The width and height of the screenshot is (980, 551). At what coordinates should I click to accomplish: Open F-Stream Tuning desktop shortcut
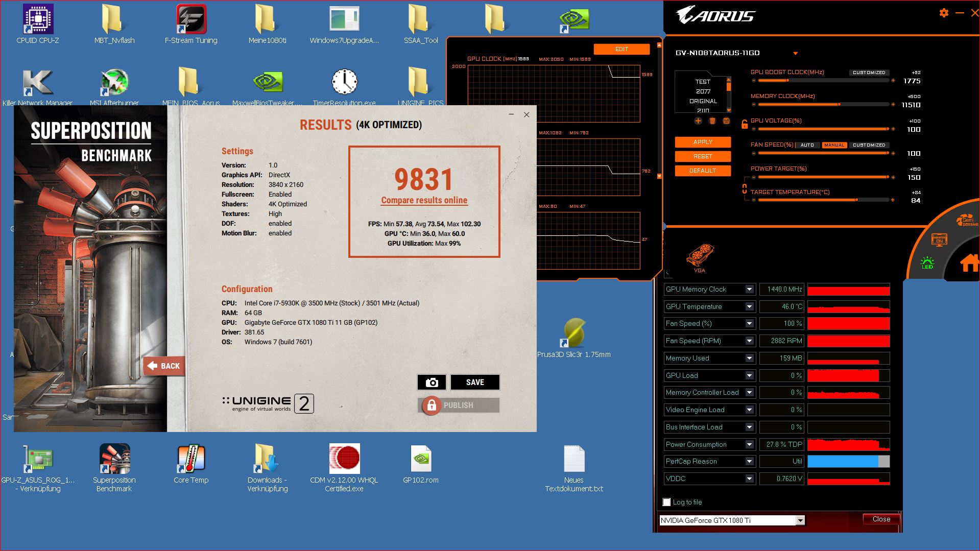191,24
